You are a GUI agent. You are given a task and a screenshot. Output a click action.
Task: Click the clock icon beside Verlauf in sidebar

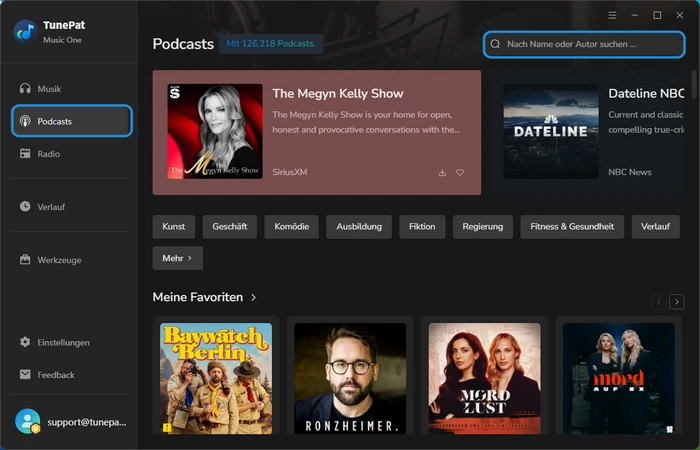pyautogui.click(x=25, y=206)
